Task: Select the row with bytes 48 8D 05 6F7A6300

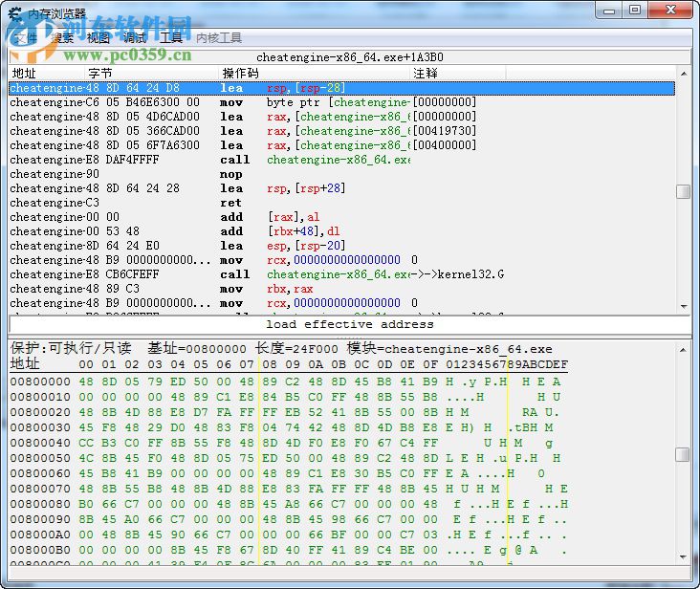Action: (341, 145)
